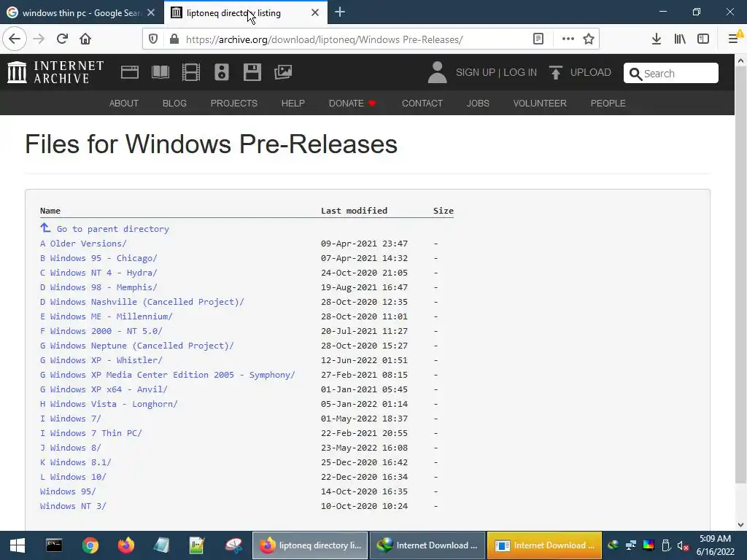The height and width of the screenshot is (560, 747).
Task: Open PEOPLE in the Archive nav
Action: tap(608, 104)
